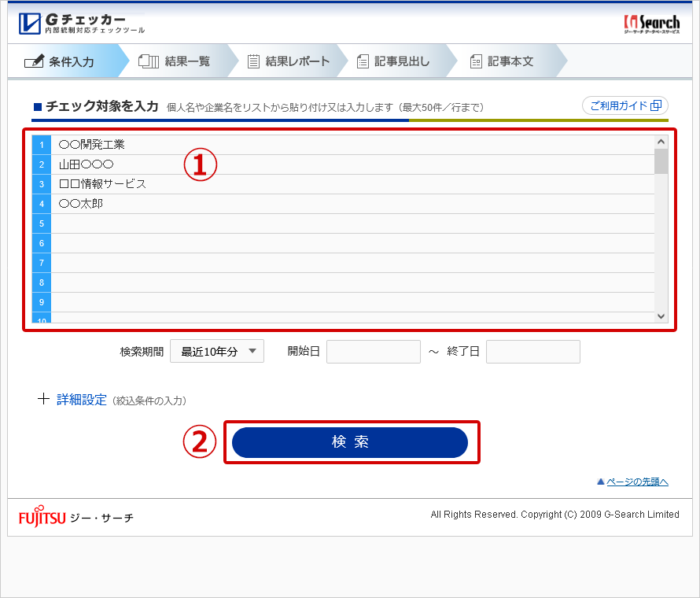Click the 記事見出し step list icon
The image size is (700, 598).
[x=363, y=61]
